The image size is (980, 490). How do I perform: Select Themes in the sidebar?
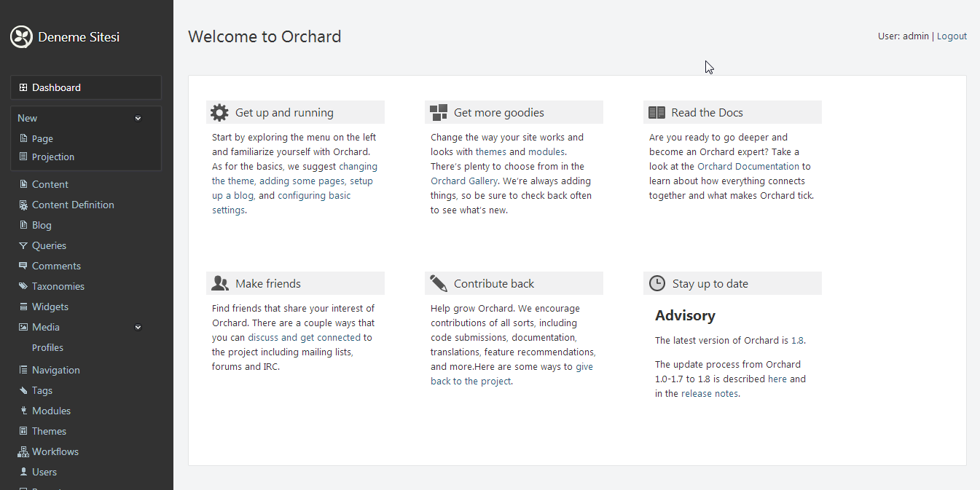point(49,432)
